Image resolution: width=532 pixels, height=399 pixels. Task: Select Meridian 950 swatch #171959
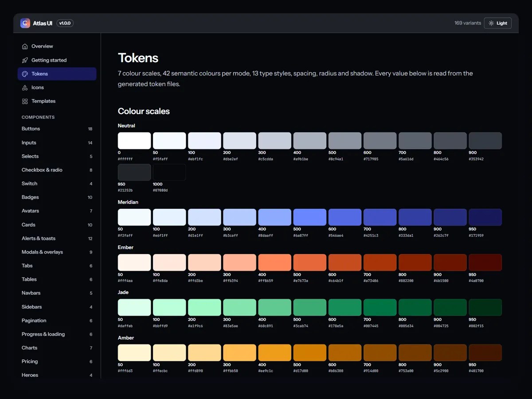point(485,217)
